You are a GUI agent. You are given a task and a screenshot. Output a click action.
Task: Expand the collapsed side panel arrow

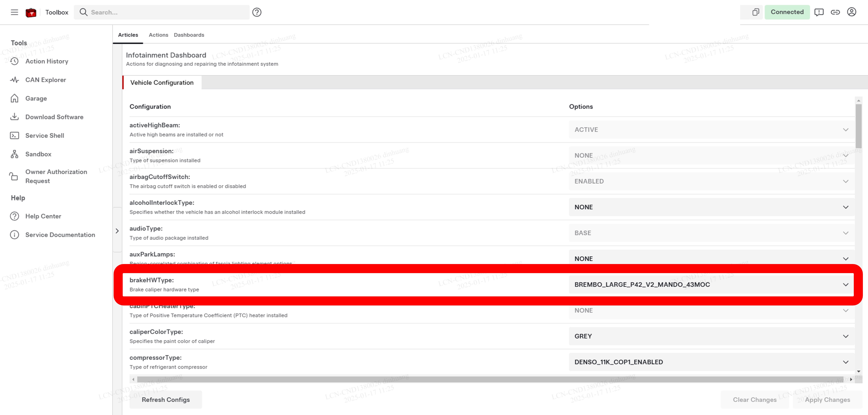[117, 231]
